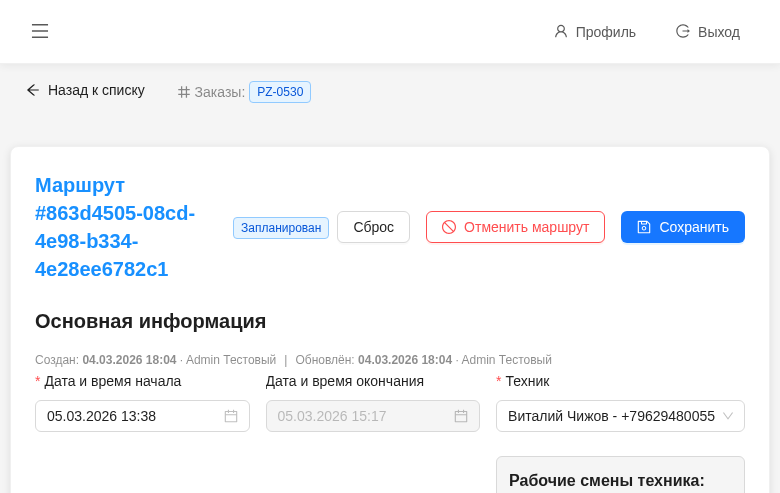Click the floppy disk icon in Сохранить

[x=644, y=227]
